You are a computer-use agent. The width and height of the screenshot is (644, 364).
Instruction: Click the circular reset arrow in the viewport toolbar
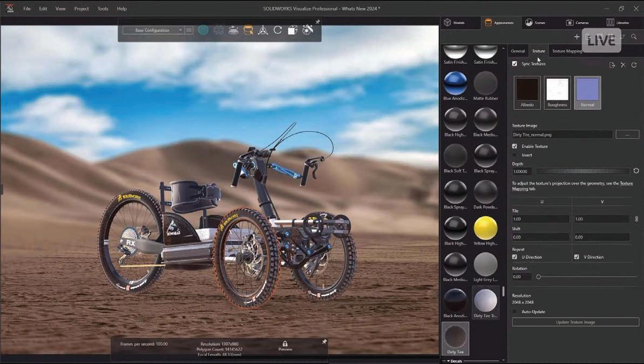tap(277, 30)
